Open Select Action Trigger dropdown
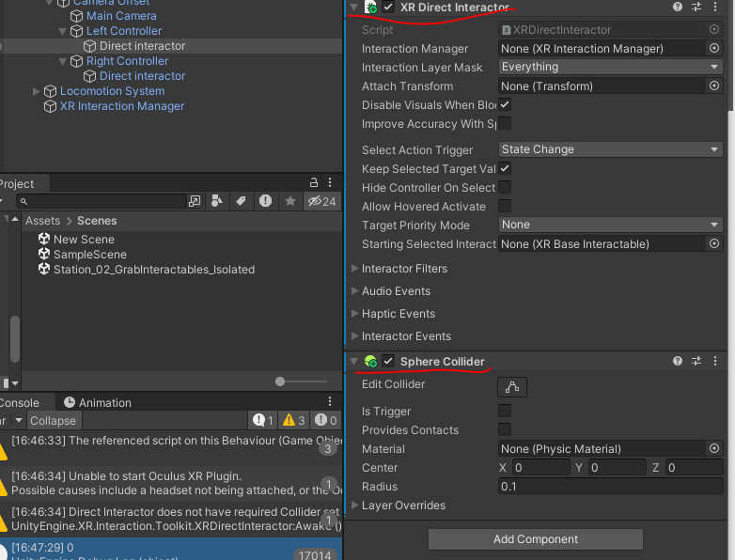The image size is (735, 560). click(610, 149)
